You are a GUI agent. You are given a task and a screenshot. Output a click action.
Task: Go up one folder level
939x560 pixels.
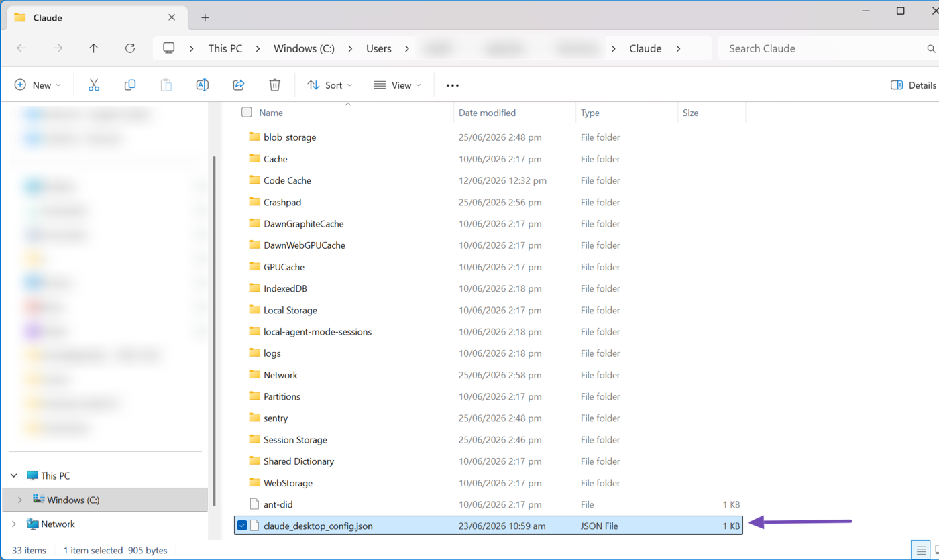click(x=94, y=48)
